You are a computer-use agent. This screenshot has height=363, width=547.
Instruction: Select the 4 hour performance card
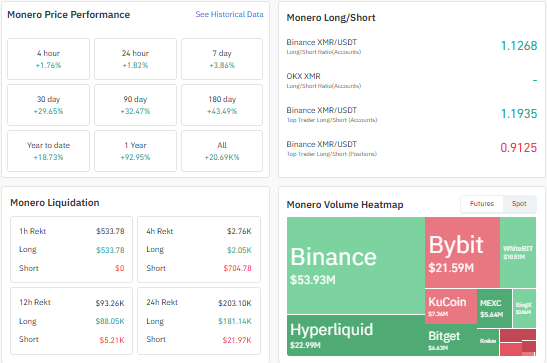coord(48,59)
